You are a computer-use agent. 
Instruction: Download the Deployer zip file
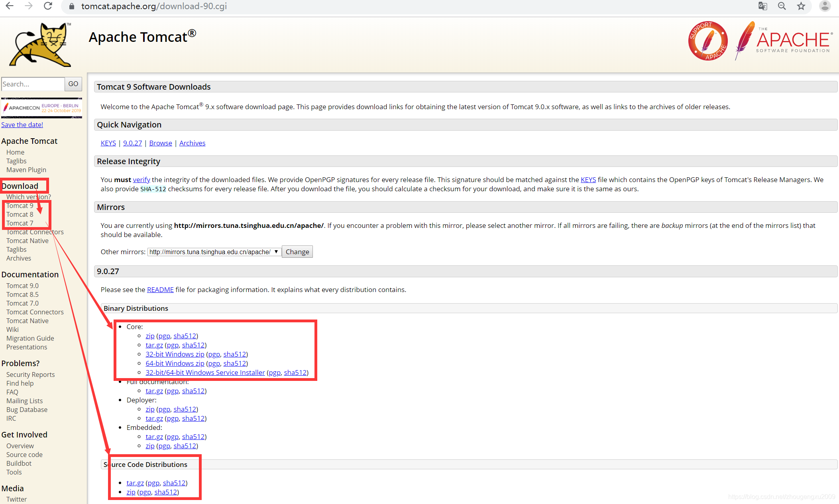point(150,409)
